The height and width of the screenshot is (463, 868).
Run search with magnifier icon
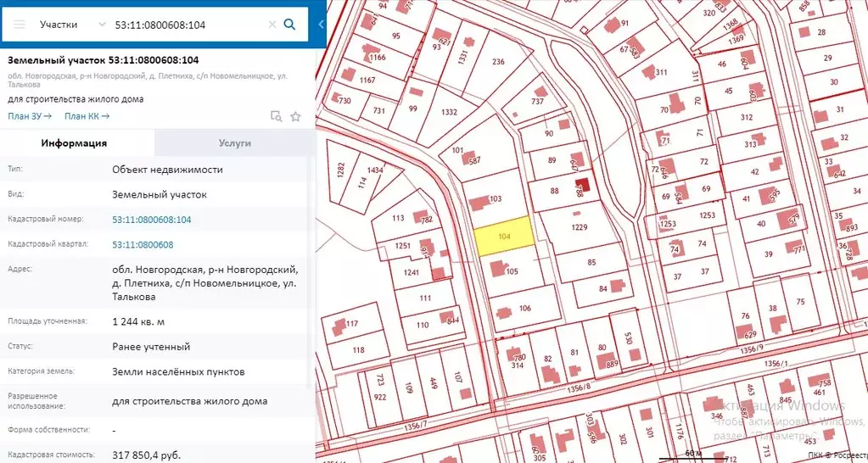[289, 25]
